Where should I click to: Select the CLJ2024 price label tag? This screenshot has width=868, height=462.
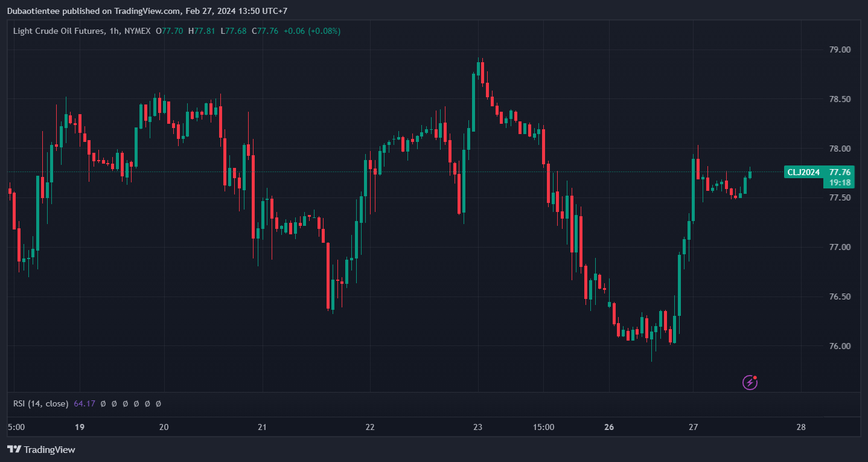[803, 172]
